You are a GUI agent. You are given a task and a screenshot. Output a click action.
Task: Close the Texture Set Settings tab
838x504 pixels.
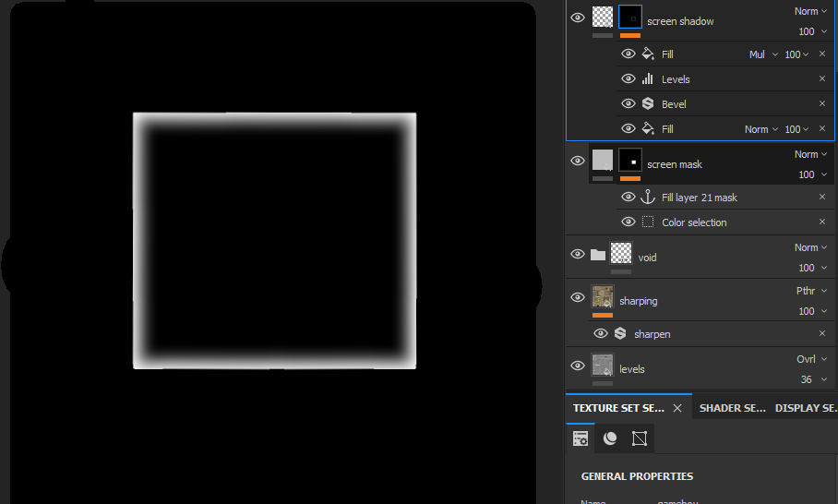[677, 408]
